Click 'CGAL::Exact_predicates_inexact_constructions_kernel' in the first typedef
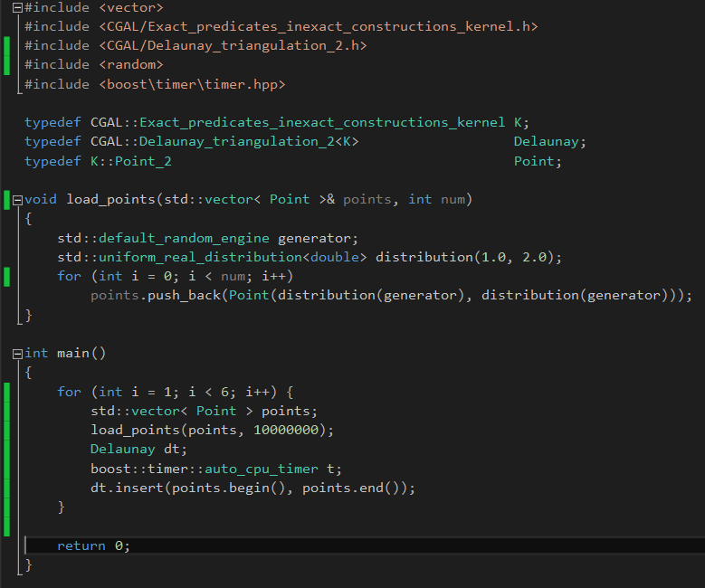This screenshot has height=588, width=705. (298, 123)
